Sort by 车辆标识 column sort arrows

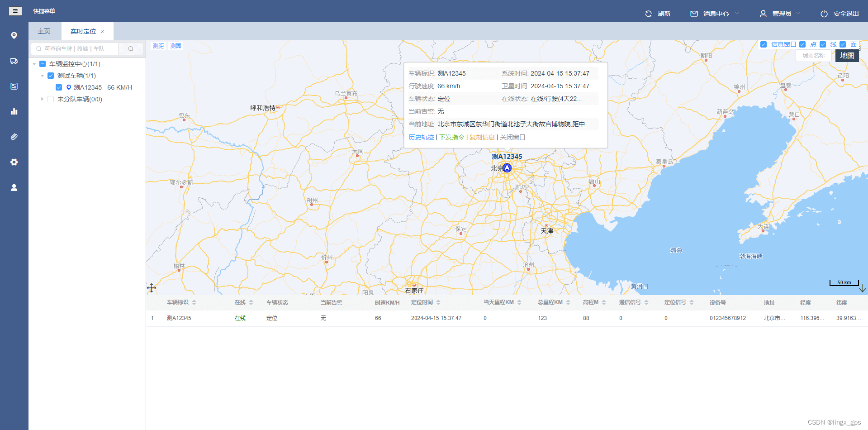point(194,302)
